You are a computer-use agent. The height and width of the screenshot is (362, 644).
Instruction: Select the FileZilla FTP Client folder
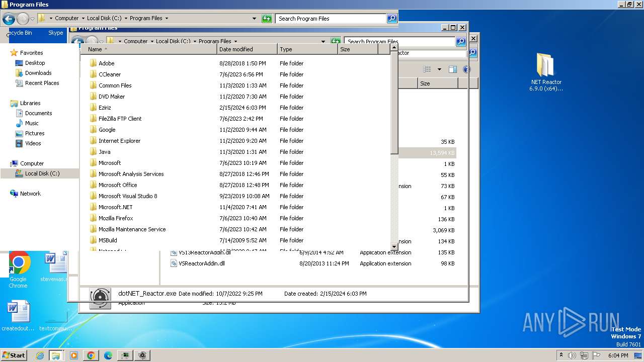tap(120, 119)
